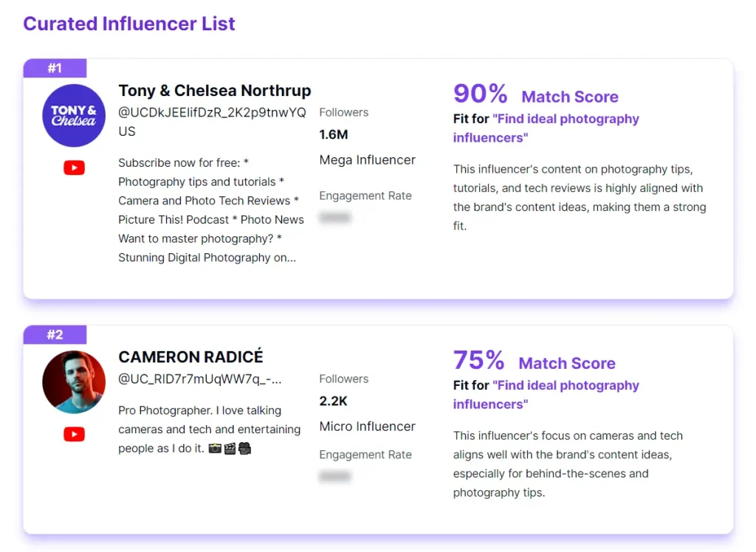The width and height of the screenshot is (756, 552).
Task: Open Cameron Radicé's profile photo
Action: point(74,382)
